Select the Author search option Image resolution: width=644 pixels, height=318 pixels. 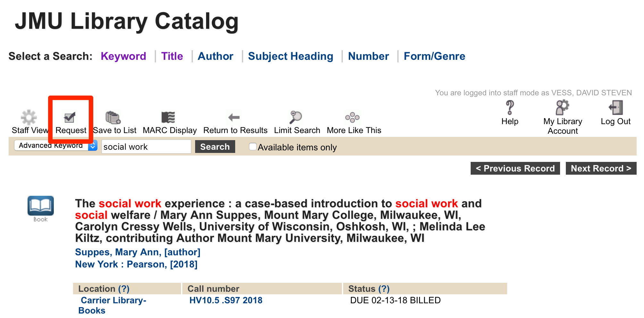(215, 56)
